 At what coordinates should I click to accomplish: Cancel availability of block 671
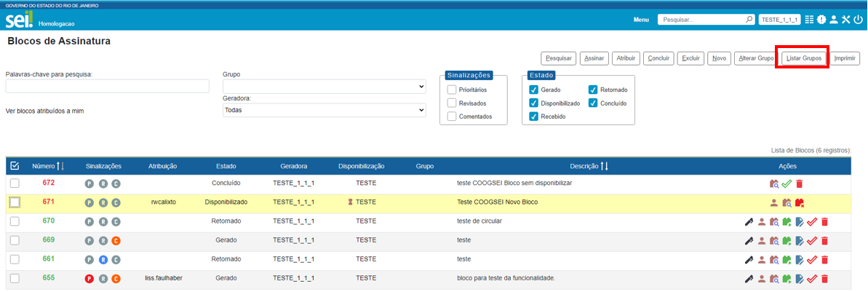tap(800, 202)
